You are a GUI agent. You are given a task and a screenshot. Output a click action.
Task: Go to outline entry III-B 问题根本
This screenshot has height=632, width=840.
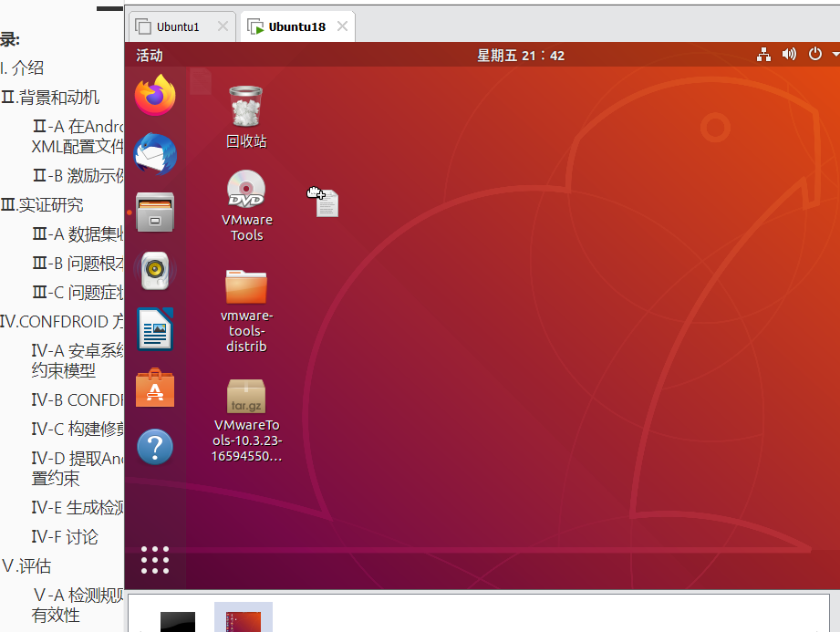point(78,264)
